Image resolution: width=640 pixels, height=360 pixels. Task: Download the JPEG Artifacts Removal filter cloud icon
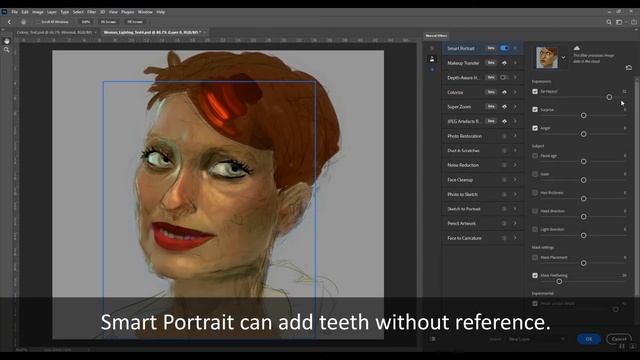(x=504, y=122)
